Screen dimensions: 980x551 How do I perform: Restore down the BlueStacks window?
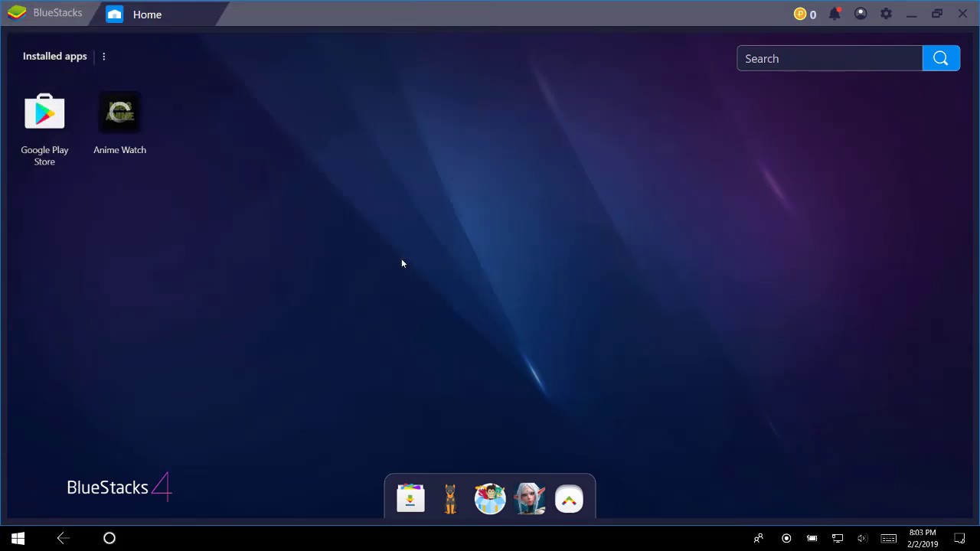point(937,14)
